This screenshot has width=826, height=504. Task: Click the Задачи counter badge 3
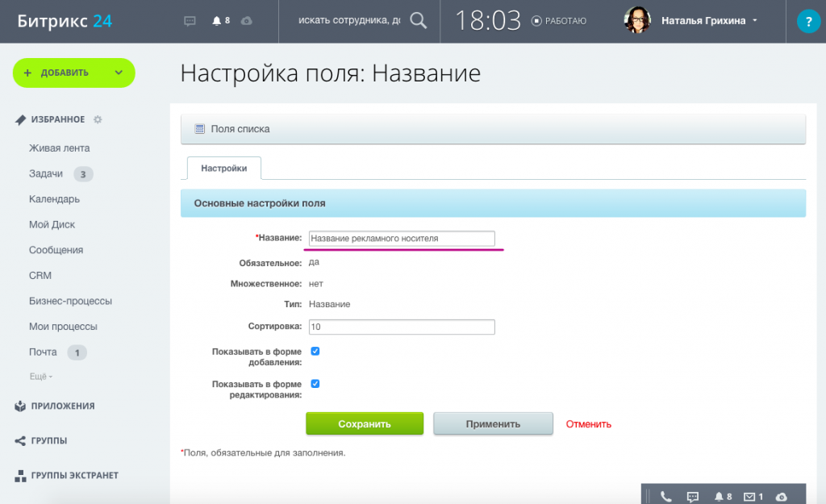pyautogui.click(x=83, y=174)
